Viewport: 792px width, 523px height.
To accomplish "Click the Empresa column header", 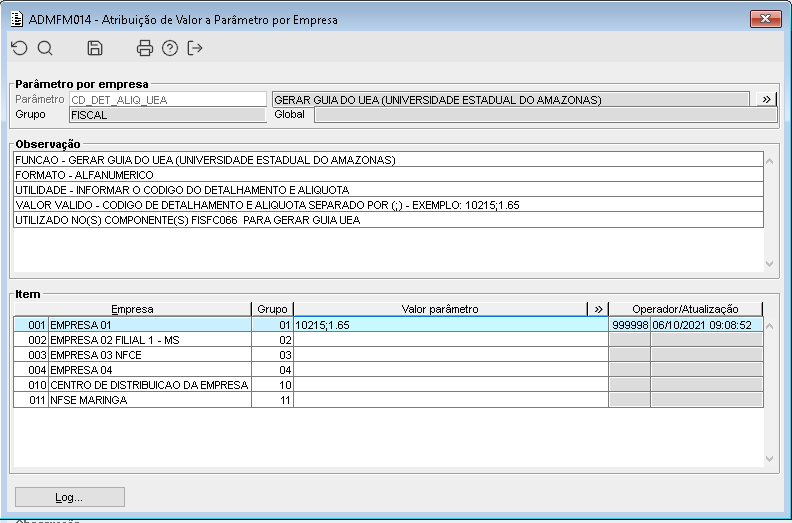I will 132,309.
